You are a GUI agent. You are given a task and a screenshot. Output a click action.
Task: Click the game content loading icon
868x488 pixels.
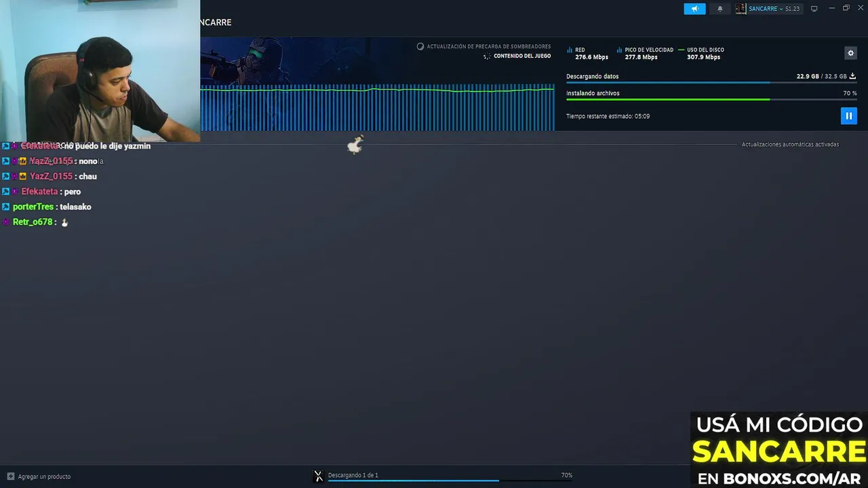click(x=487, y=56)
